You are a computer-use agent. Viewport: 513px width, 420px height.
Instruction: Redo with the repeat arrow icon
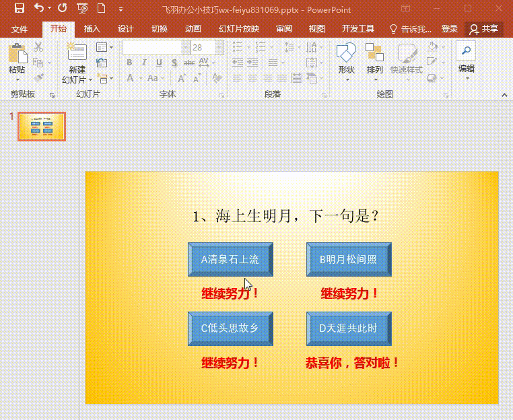(62, 8)
